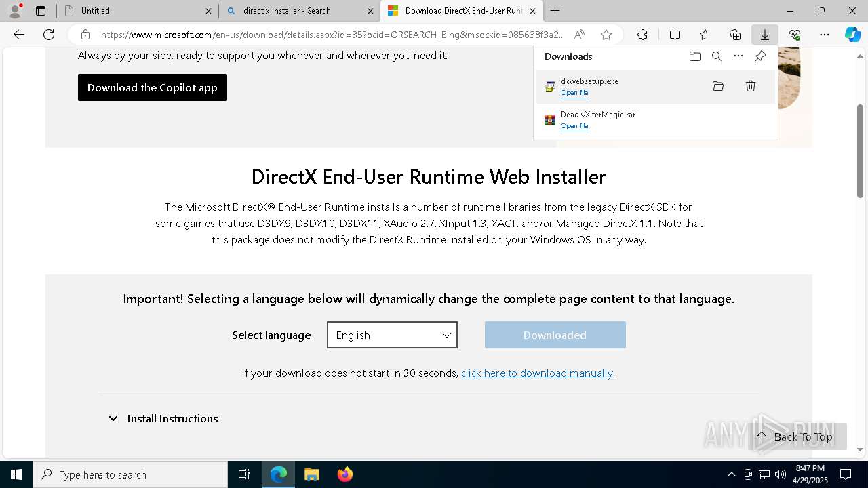Select Download DirectX End-User Runtime tab

tap(461, 11)
